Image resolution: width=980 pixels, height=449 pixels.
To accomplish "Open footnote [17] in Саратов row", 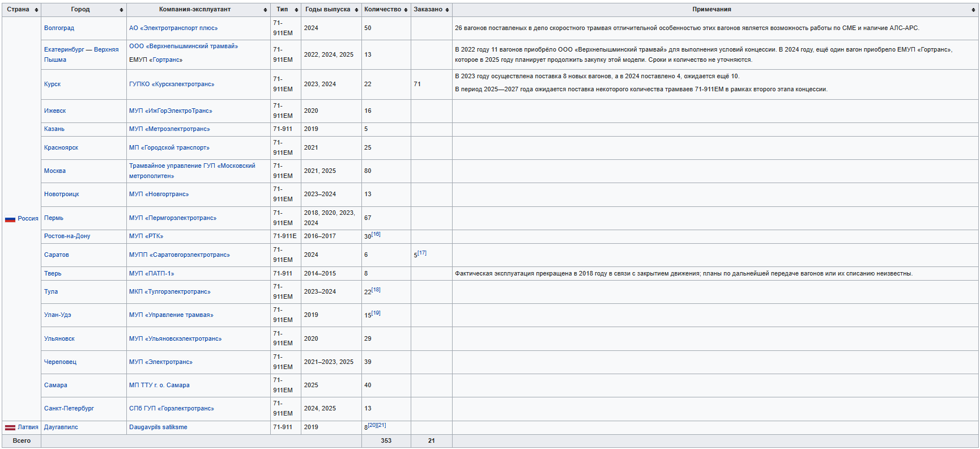I will [x=422, y=253].
